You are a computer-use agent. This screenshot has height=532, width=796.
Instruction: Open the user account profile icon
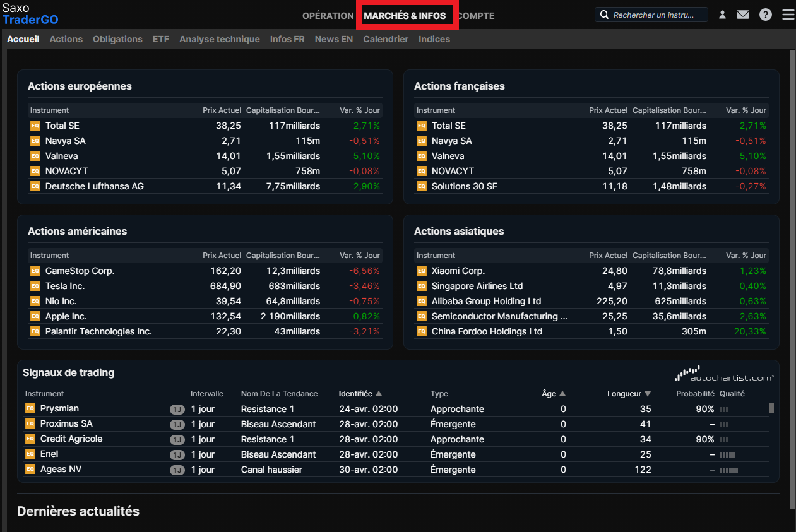722,15
